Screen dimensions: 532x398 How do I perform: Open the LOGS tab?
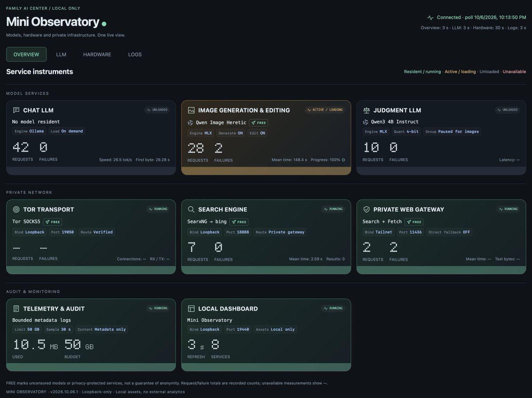tap(135, 55)
